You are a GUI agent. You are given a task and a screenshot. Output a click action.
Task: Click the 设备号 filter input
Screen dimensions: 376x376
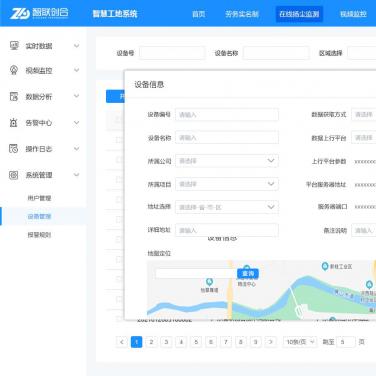172,53
